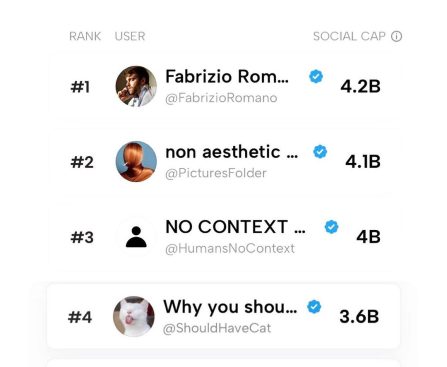Open the @PicturesFolder handle link
The width and height of the screenshot is (447, 367).
[216, 173]
